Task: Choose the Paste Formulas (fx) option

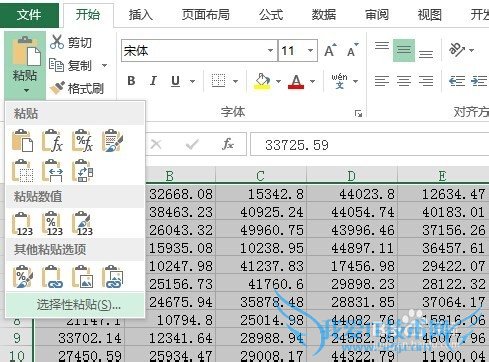Action: point(53,141)
